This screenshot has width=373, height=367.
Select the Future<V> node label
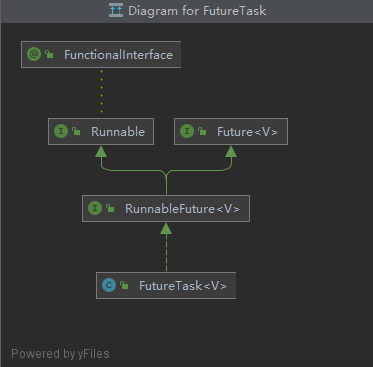(x=247, y=132)
